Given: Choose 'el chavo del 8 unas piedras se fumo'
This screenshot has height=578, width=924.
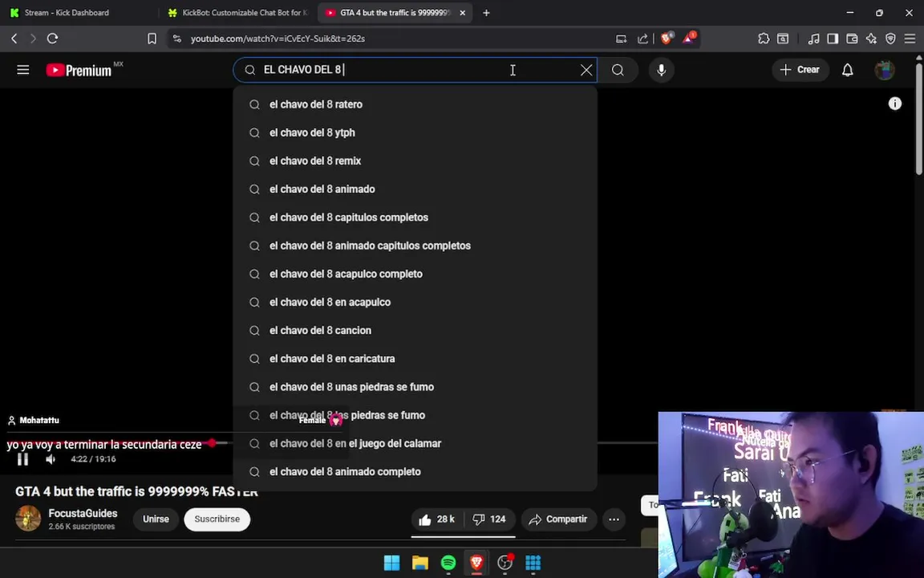Looking at the screenshot, I should pos(415,388).
